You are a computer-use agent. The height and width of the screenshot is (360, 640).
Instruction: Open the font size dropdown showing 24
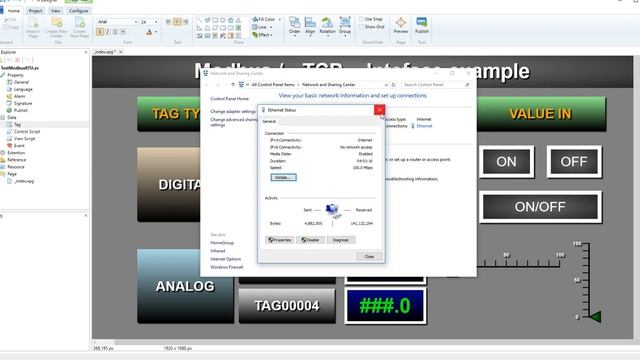click(x=156, y=22)
